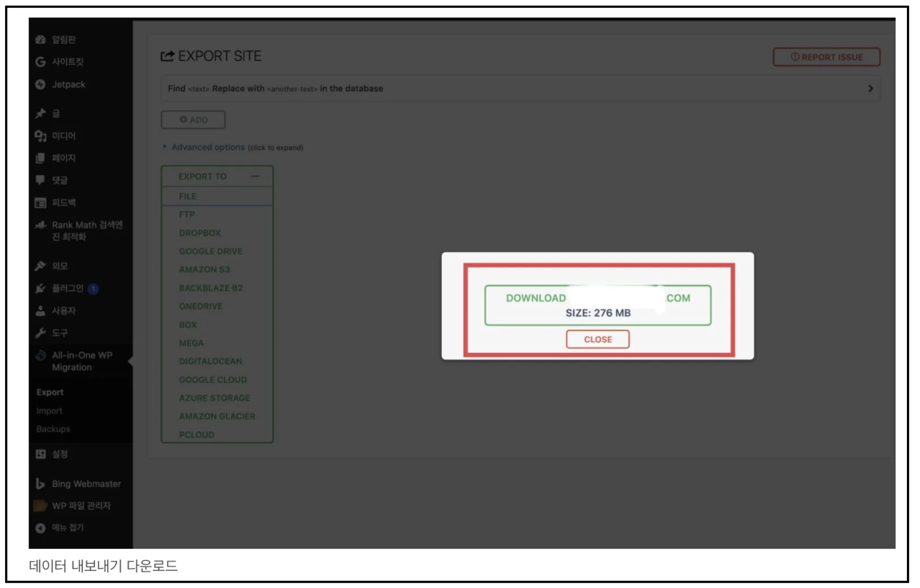Expand the Find and Replace chevron

[x=870, y=88]
